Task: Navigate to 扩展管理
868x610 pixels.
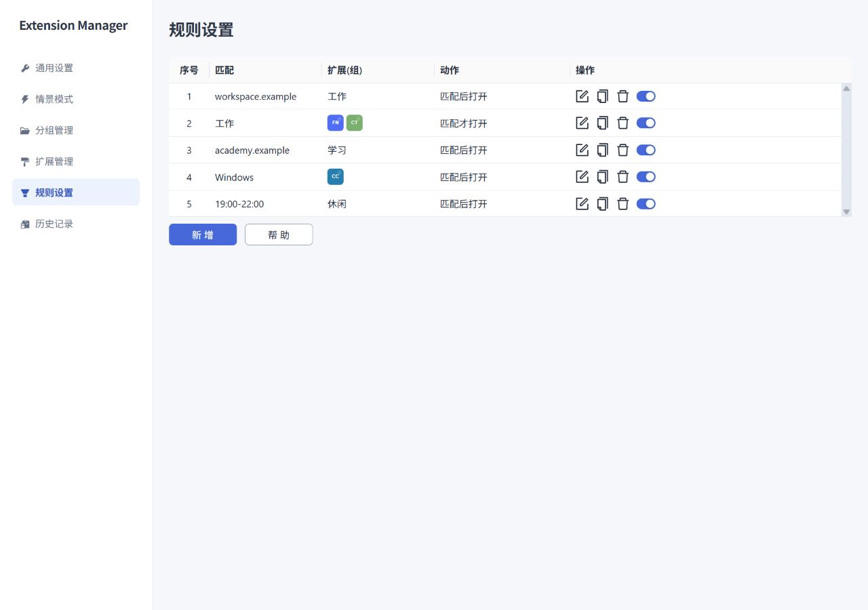Action: (76, 161)
